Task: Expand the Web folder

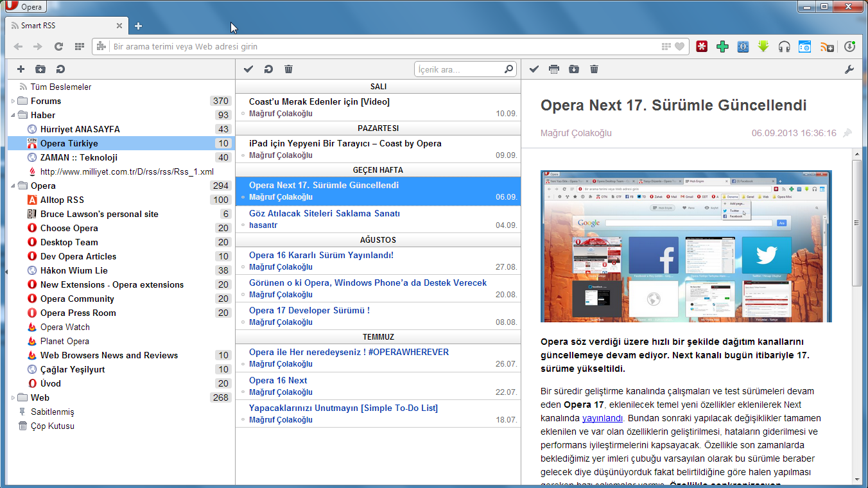Action: click(13, 397)
